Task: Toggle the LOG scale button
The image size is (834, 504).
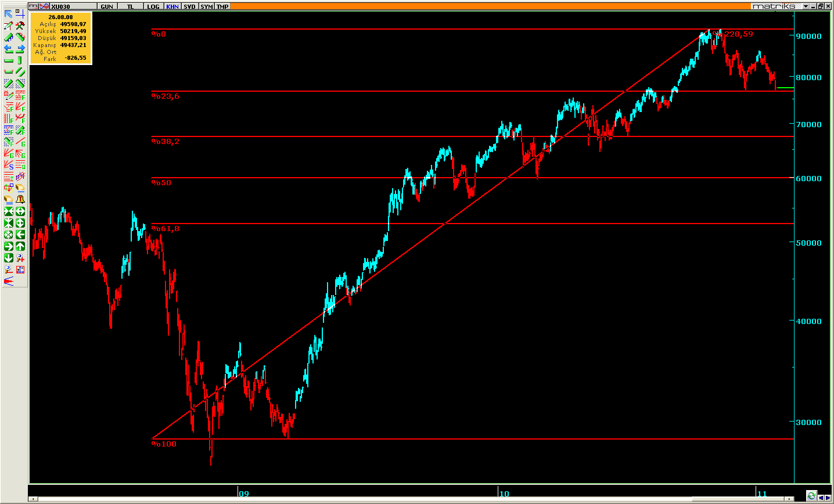Action: click(153, 6)
